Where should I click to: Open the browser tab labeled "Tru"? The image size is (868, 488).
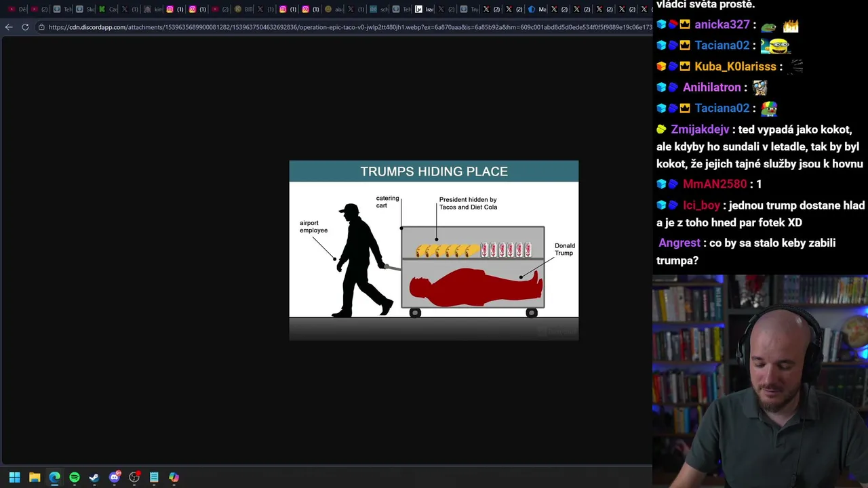[x=469, y=9]
